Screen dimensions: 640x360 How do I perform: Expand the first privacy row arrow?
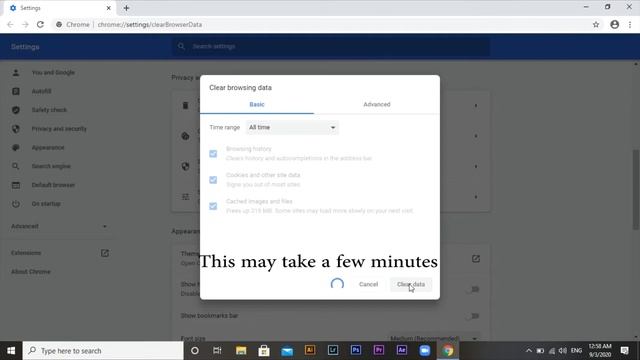point(476,106)
